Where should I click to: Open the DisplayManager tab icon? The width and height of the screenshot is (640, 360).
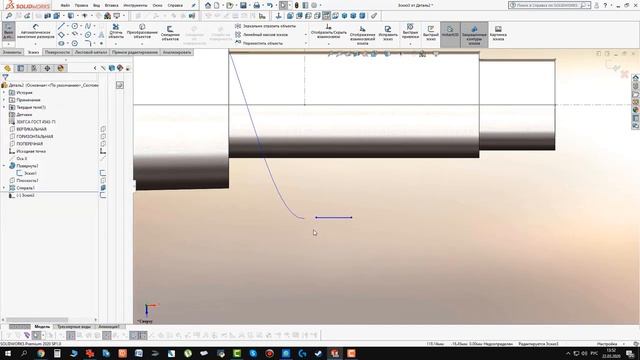click(61, 68)
